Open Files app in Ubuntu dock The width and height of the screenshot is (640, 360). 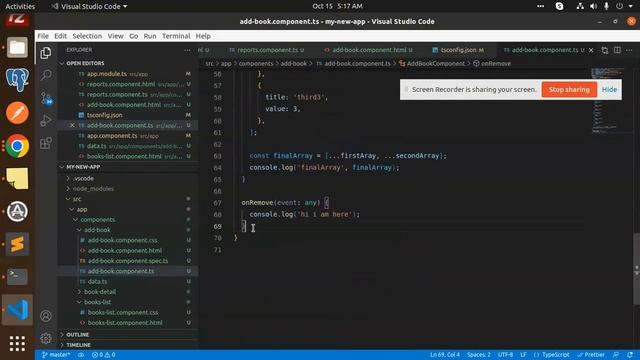tap(17, 47)
